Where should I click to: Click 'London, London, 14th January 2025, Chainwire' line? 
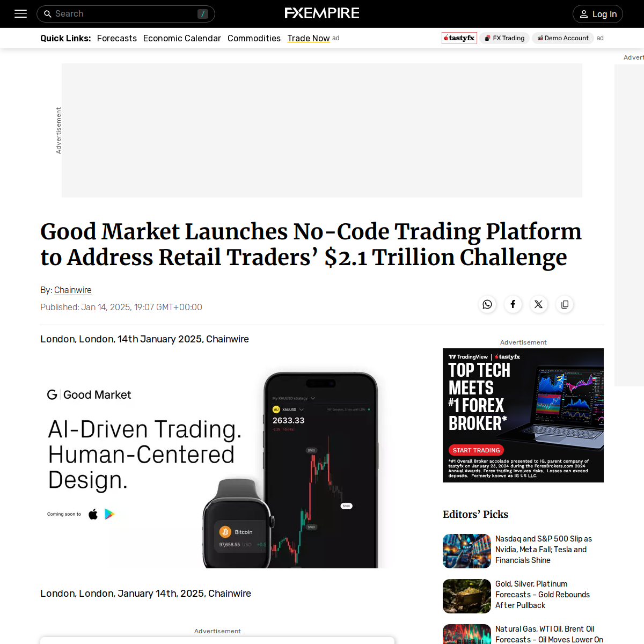pyautogui.click(x=144, y=339)
